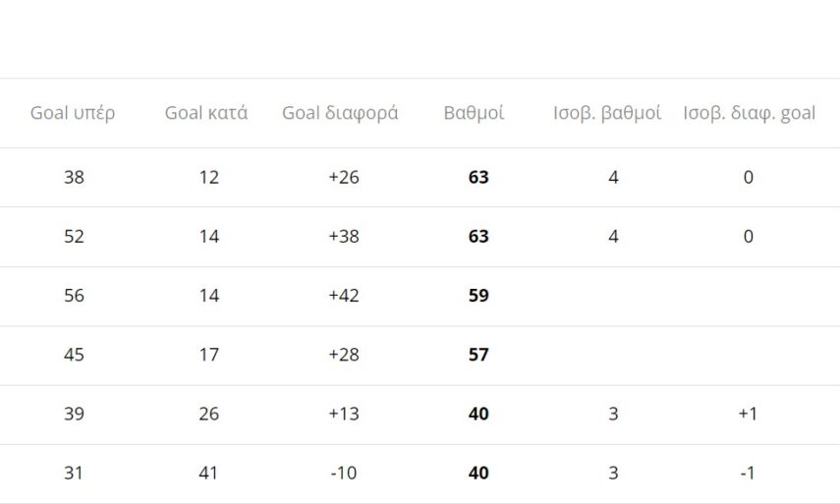Screen dimensions: 840x504
Task: Click the "Ισοβ. διαφ. goal" column header
Action: click(749, 113)
